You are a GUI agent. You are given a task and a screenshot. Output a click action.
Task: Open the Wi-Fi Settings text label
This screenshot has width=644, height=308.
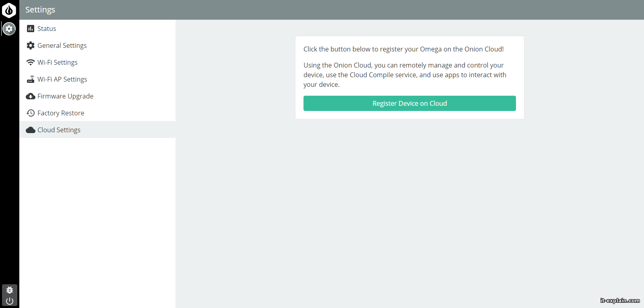click(x=58, y=62)
